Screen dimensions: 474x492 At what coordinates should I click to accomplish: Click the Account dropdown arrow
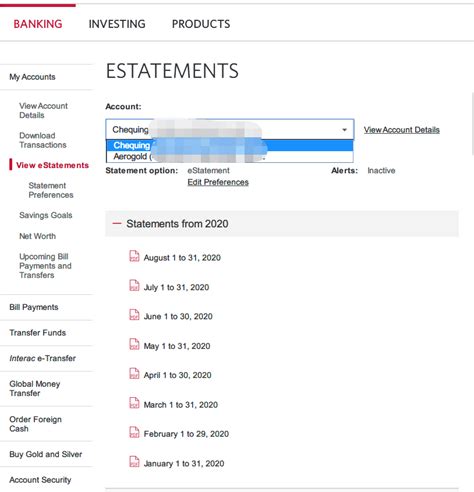(345, 130)
